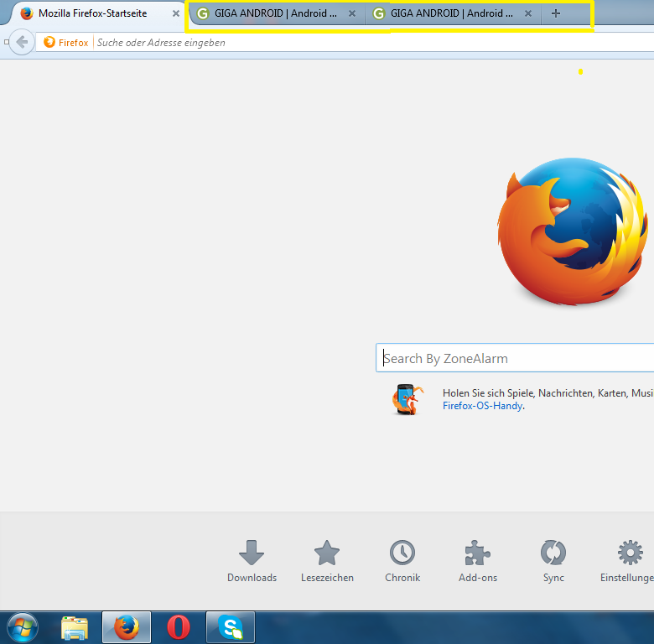
Task: Open the Downloads panel icon
Action: 252,553
